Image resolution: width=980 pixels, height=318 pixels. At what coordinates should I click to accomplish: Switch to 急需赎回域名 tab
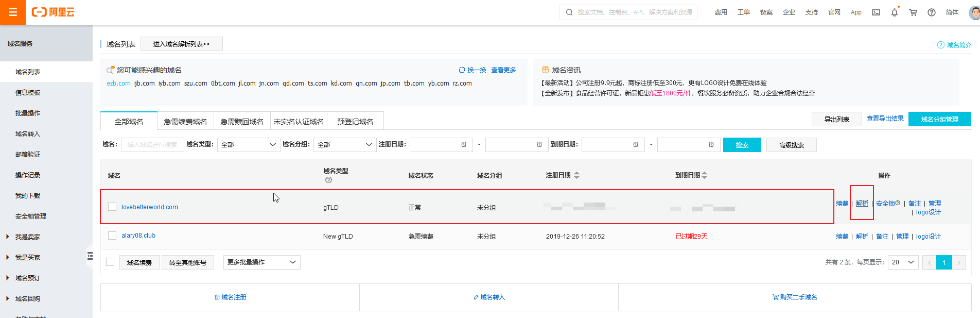242,122
